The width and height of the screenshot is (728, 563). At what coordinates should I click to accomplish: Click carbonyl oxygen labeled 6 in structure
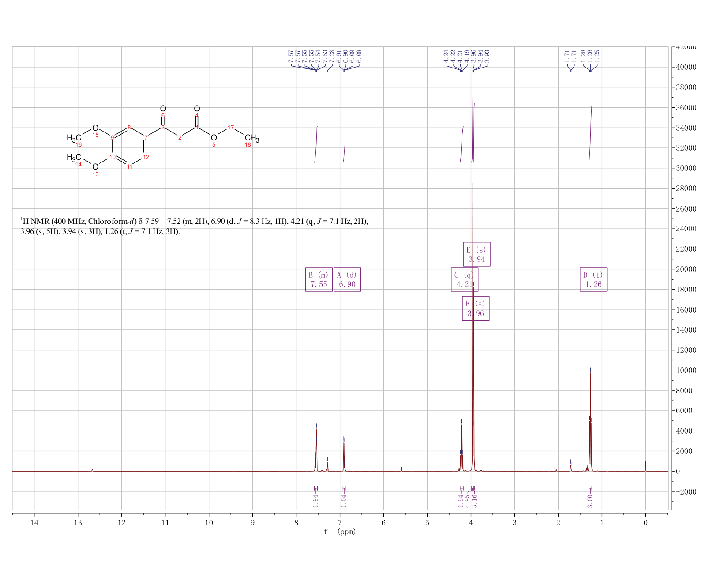pyautogui.click(x=163, y=109)
